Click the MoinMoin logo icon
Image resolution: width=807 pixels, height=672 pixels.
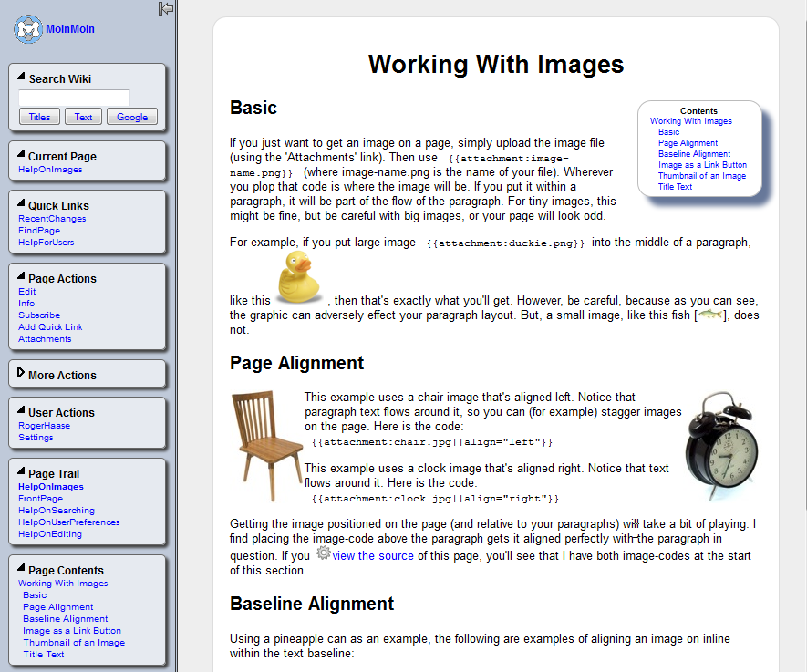tap(28, 29)
